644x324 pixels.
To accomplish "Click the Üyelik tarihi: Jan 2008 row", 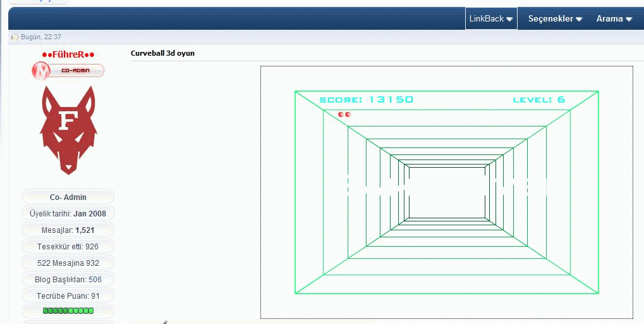I will tap(68, 214).
